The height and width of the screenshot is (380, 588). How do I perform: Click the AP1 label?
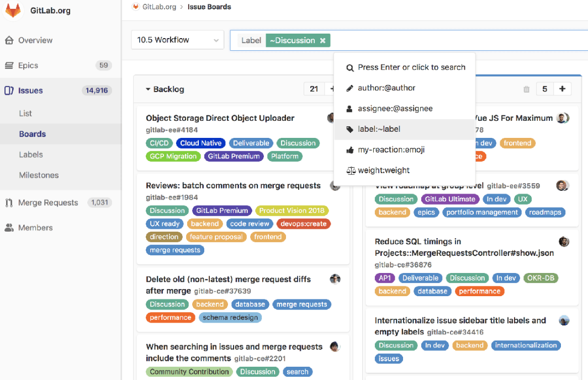click(385, 278)
